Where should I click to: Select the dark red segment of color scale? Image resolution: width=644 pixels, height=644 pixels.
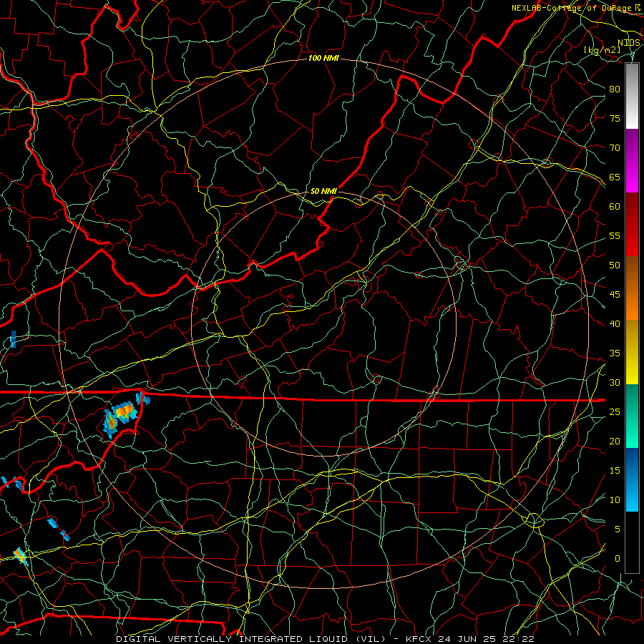coord(632,225)
